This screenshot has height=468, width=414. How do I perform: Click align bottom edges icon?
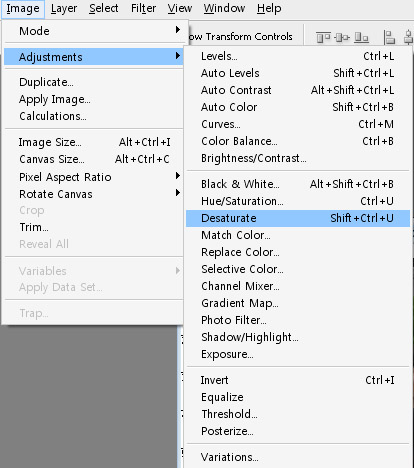coord(361,37)
